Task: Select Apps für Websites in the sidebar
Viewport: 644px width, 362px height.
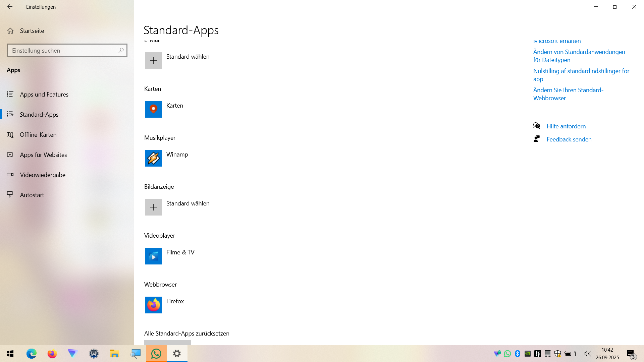Action: [x=43, y=155]
